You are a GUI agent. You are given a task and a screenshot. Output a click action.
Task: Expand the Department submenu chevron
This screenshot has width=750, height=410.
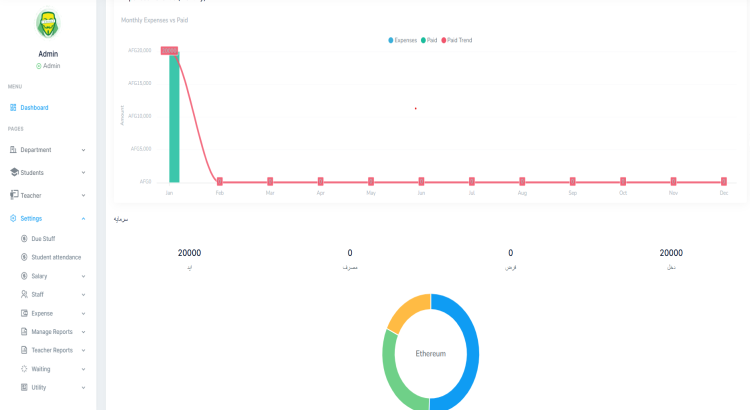(83, 150)
